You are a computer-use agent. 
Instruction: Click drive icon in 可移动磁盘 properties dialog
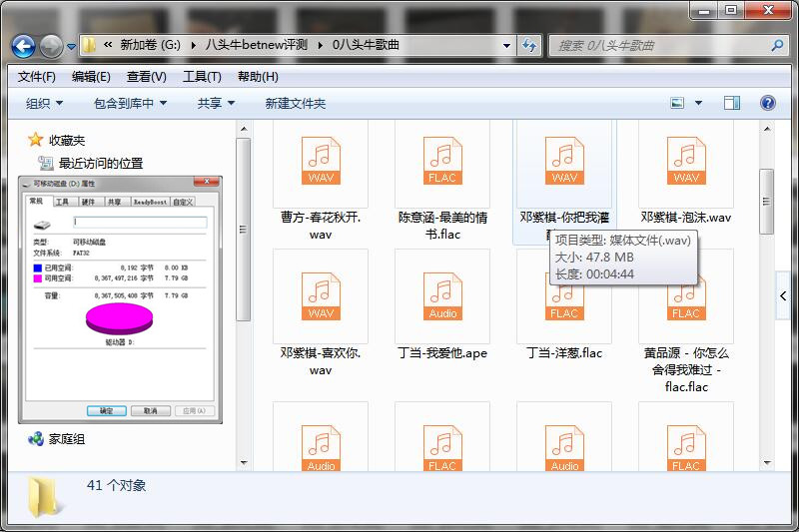[42, 225]
